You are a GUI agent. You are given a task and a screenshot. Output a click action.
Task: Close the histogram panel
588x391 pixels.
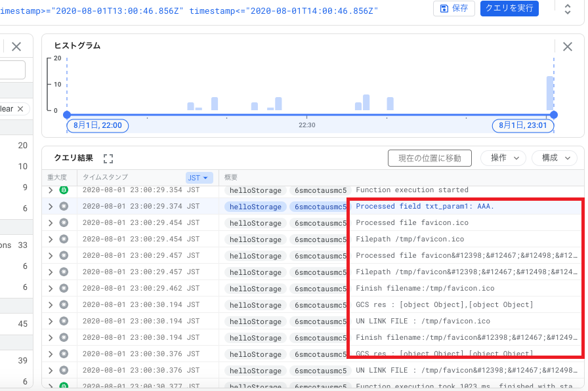point(568,47)
